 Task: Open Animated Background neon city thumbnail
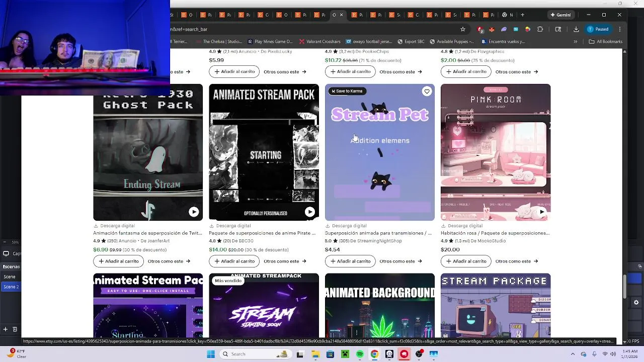(x=380, y=306)
